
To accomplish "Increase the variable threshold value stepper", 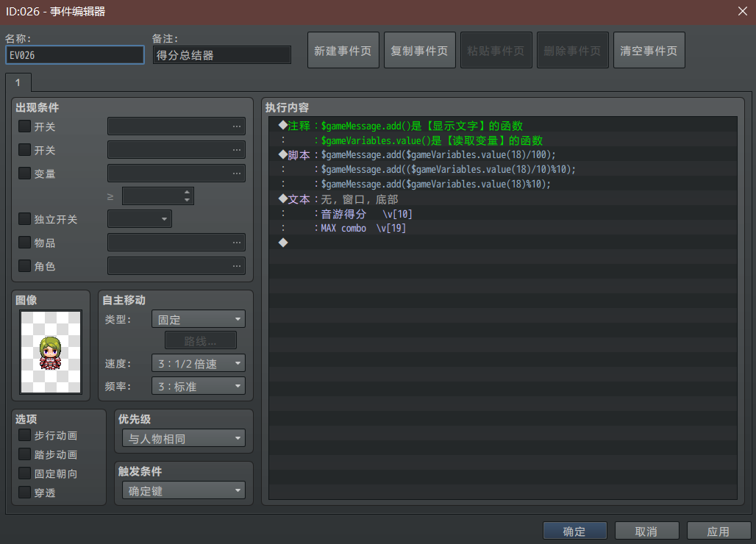I will [x=187, y=193].
